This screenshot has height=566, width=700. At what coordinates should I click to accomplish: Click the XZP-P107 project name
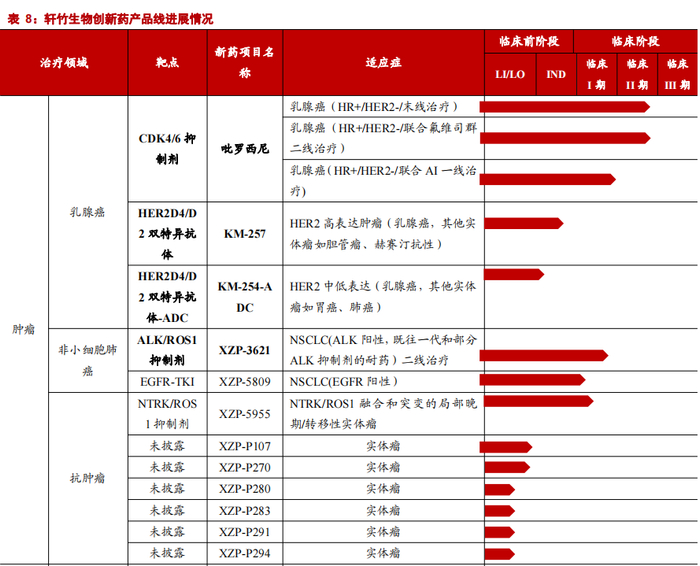click(245, 446)
